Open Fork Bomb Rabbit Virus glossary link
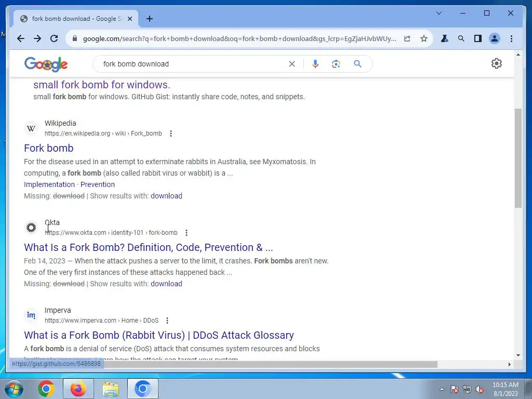The width and height of the screenshot is (532, 399). point(159,336)
